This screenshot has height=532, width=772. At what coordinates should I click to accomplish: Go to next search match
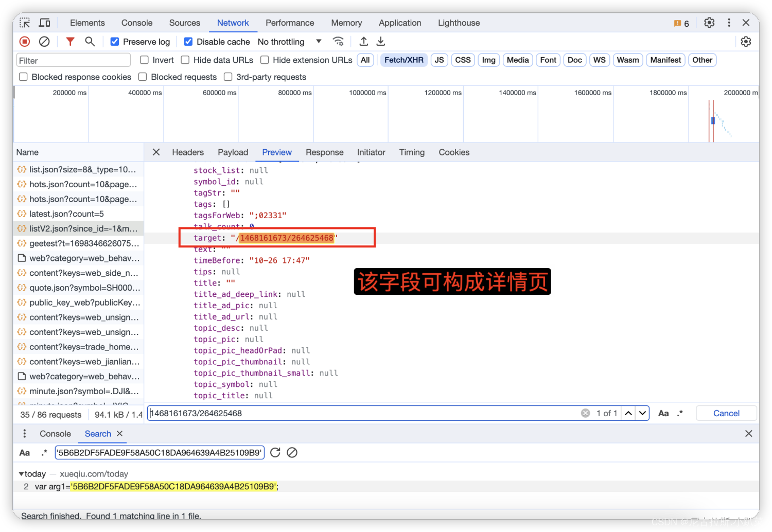tap(642, 413)
